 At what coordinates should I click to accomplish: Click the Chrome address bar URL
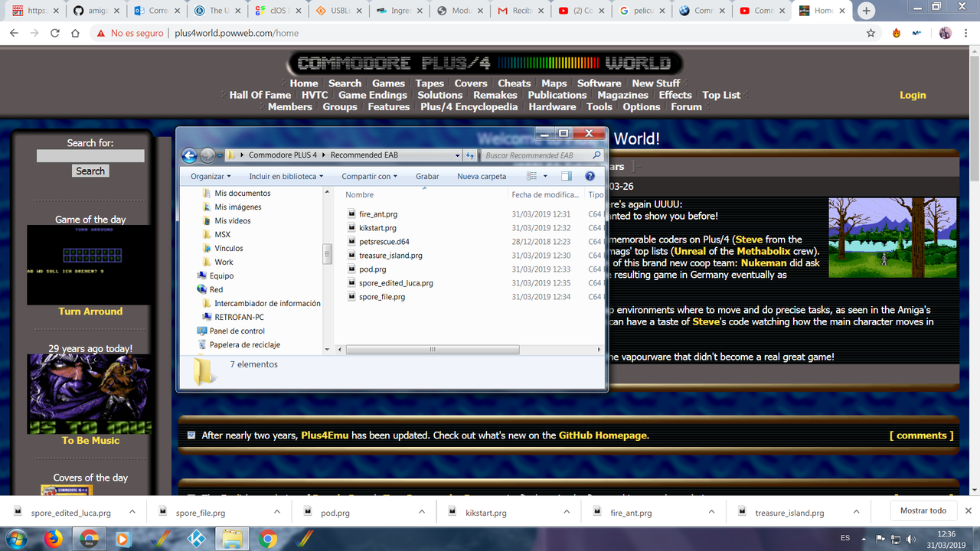click(x=237, y=34)
